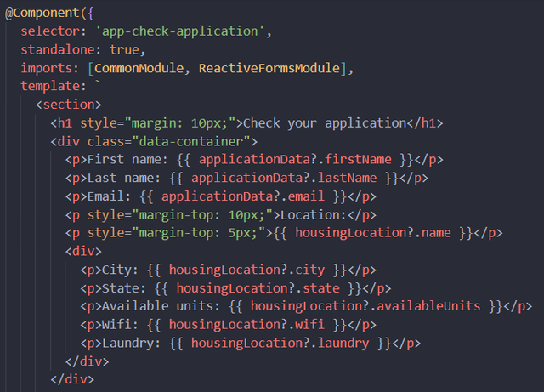Click CommonModule in the imports array
The image size is (544, 392).
pos(139,68)
